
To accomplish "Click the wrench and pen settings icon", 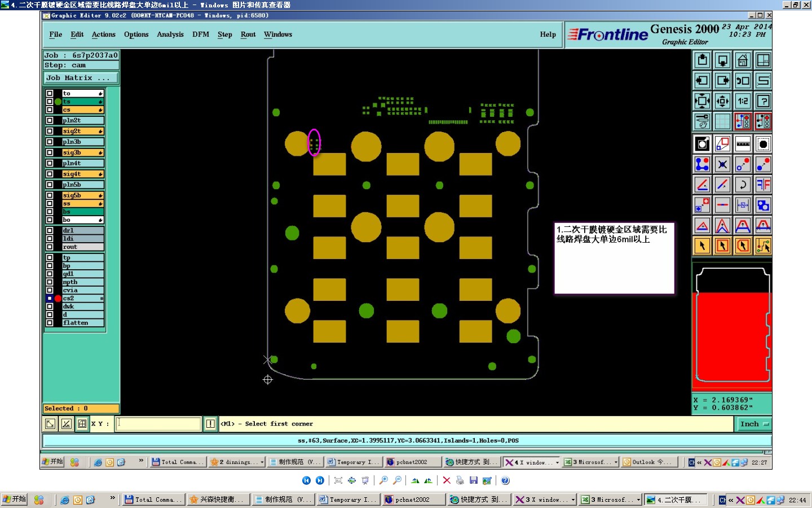I will coord(702,121).
